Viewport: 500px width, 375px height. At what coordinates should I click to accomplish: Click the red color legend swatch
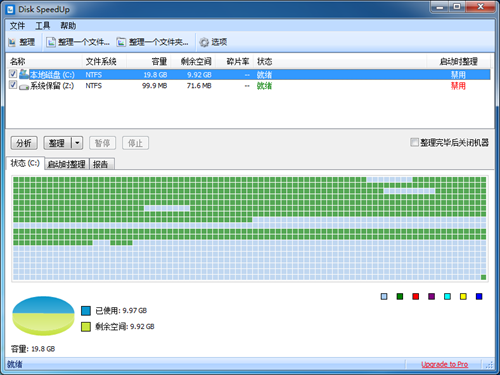(x=416, y=296)
